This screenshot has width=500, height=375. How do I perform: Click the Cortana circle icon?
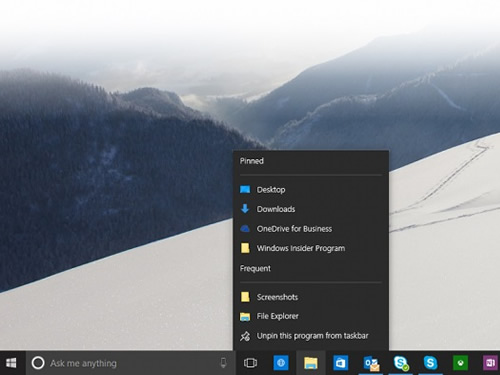[x=38, y=363]
